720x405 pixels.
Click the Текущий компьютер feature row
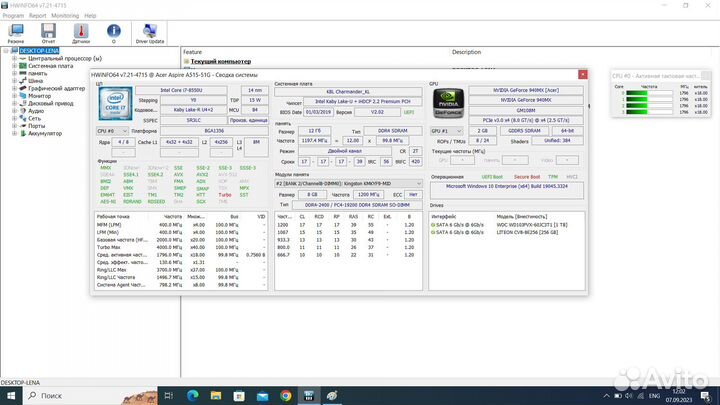[x=220, y=61]
